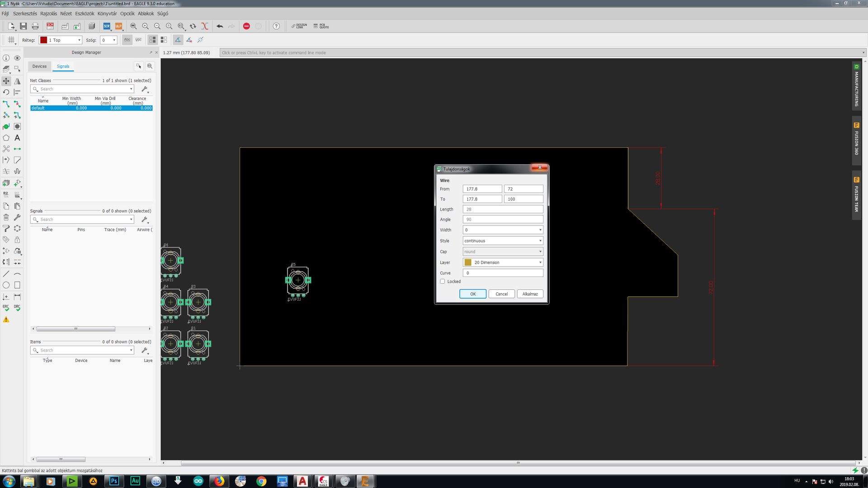Run the DRC design rule check
The height and width of the screenshot is (488, 868).
pos(17,307)
